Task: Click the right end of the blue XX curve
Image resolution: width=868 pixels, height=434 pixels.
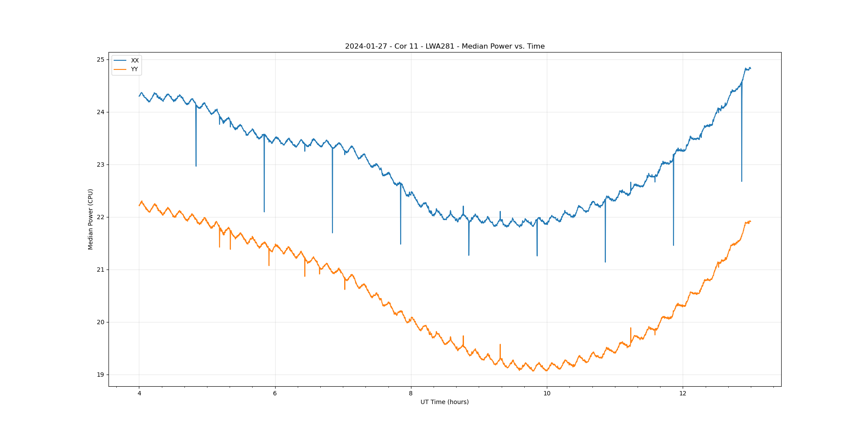Action: click(x=750, y=68)
